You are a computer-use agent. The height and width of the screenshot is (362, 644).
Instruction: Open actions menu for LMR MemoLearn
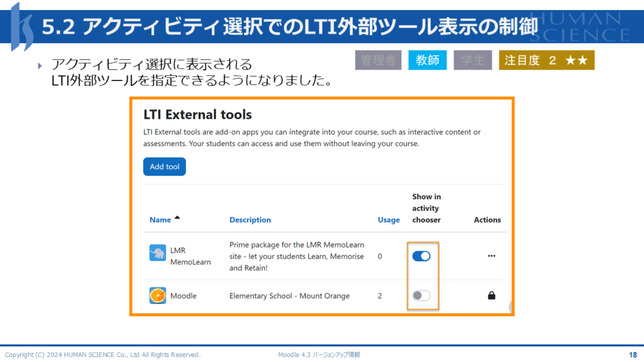(x=492, y=256)
